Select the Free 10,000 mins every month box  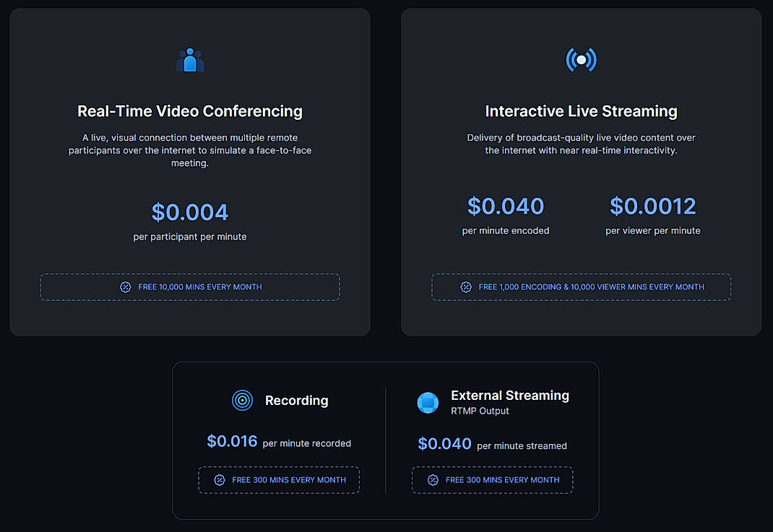point(190,287)
